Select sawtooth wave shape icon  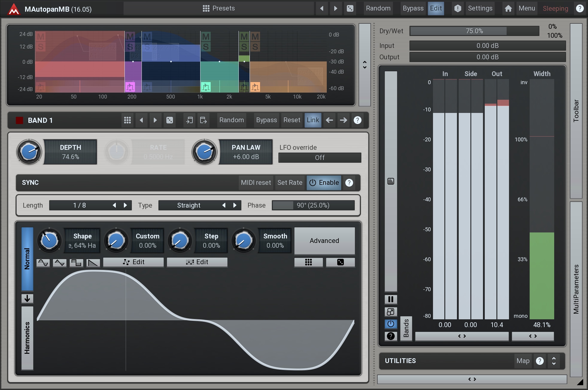[93, 263]
